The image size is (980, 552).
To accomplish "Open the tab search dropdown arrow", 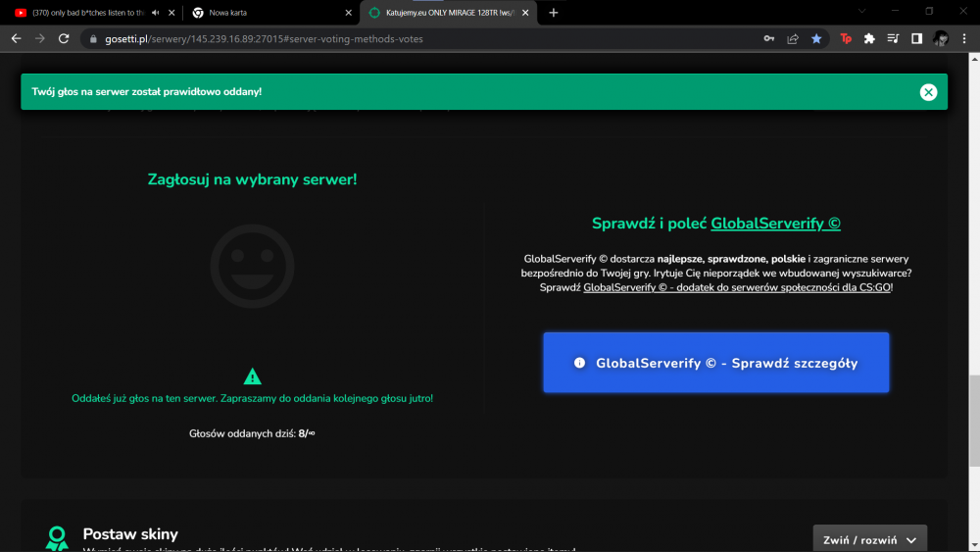I will tap(861, 11).
